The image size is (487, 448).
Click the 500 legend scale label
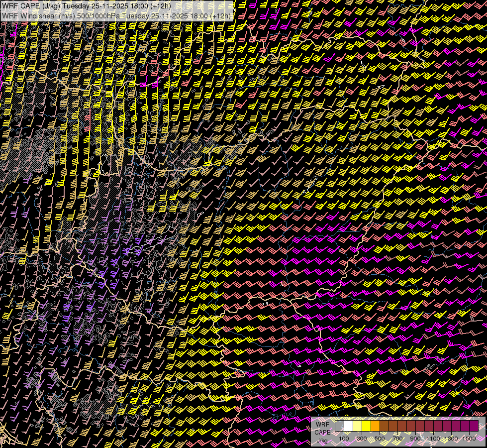coord(380,439)
